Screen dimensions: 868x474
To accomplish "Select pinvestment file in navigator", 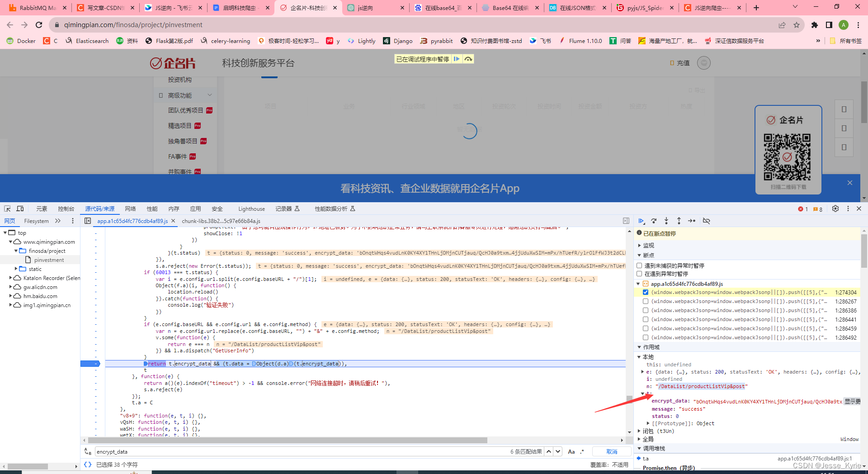I will (49, 260).
